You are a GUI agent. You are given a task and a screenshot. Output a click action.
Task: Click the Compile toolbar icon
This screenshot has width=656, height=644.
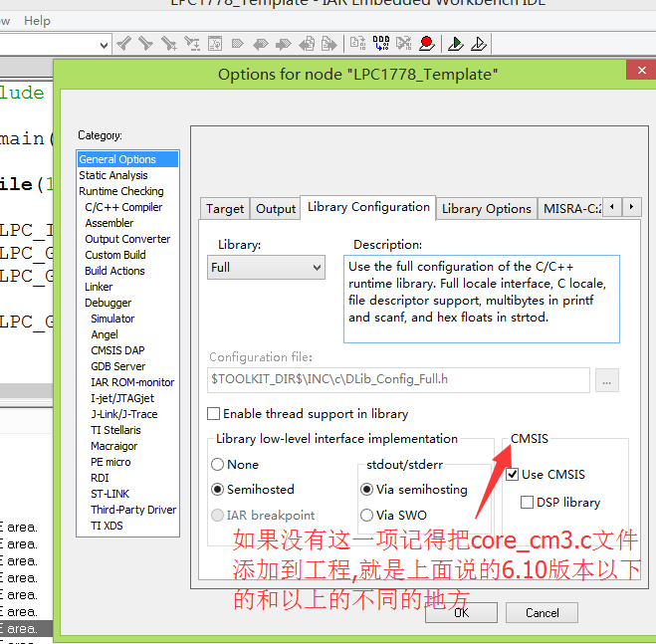coord(357,43)
